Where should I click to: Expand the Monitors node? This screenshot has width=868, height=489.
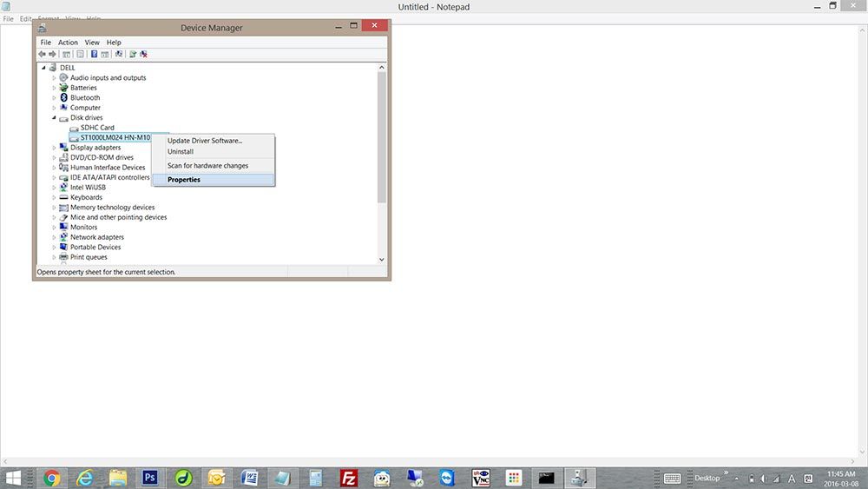coord(54,228)
